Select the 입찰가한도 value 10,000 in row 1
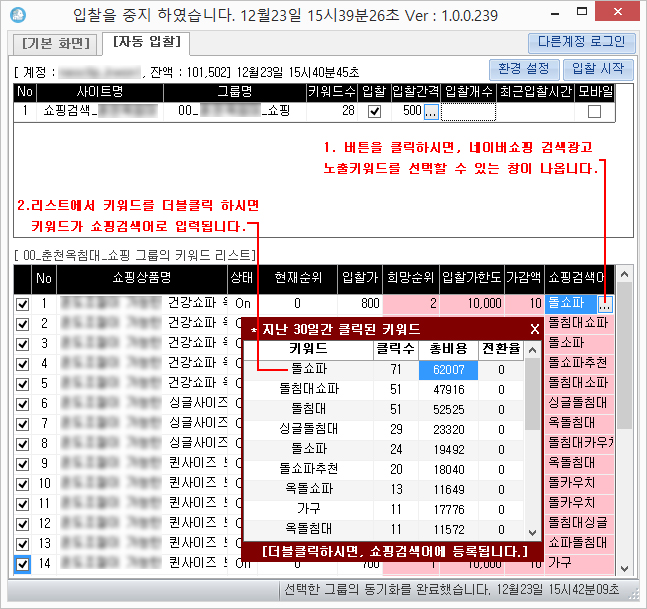 [472, 304]
